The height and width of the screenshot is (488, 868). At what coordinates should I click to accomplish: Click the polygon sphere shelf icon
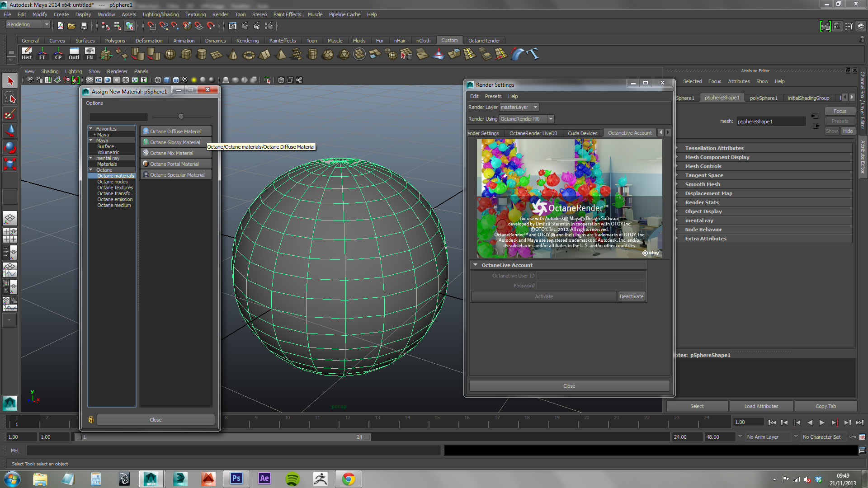pos(170,54)
